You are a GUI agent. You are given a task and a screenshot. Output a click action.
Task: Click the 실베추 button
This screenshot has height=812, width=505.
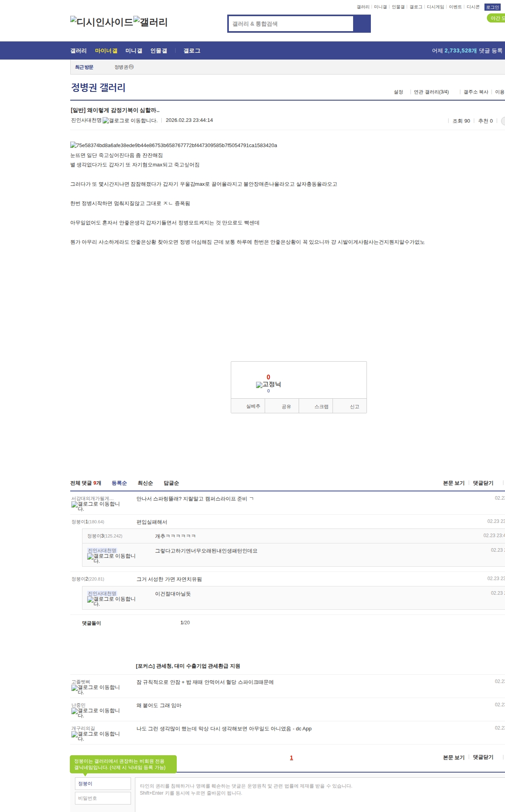(x=248, y=406)
